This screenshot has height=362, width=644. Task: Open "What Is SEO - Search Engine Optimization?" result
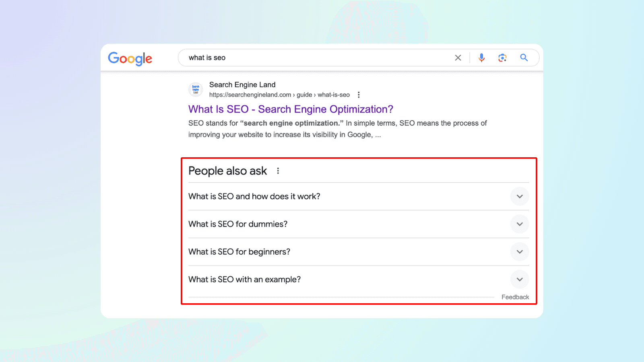291,109
